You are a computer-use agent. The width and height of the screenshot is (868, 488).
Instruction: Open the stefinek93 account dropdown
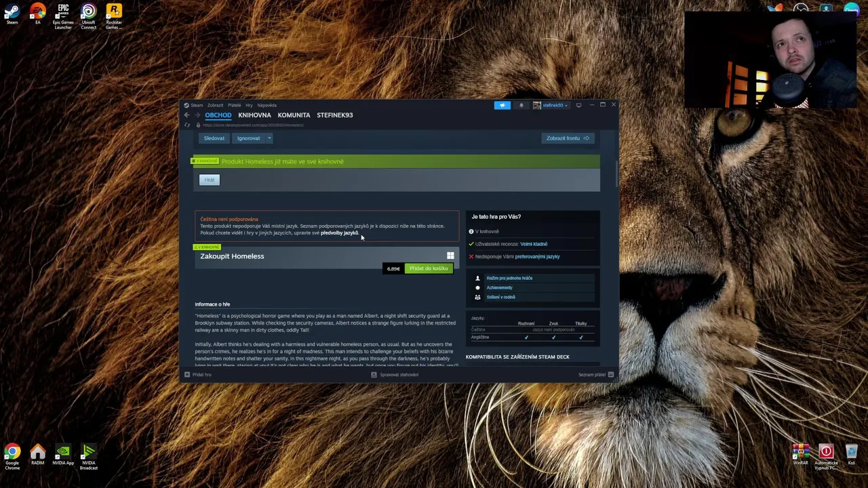point(555,105)
